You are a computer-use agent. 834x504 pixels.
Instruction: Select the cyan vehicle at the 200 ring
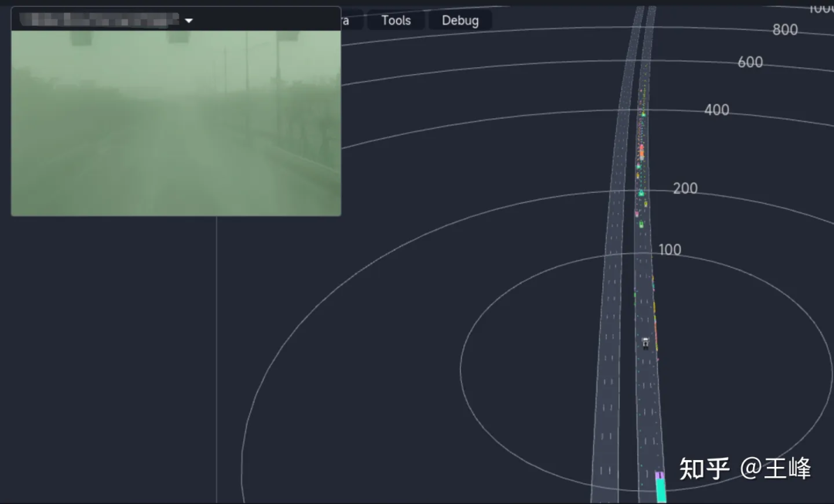click(640, 193)
